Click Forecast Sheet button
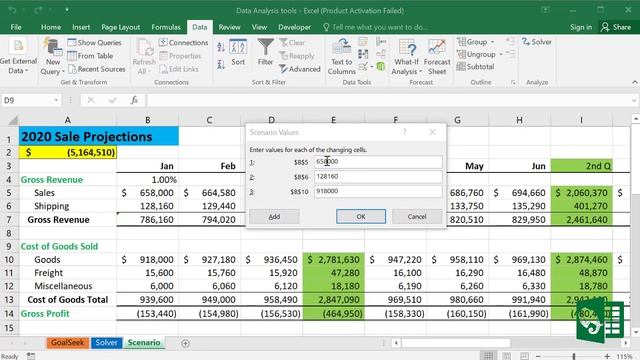Viewport: 640px width, 360px height. pos(437,57)
